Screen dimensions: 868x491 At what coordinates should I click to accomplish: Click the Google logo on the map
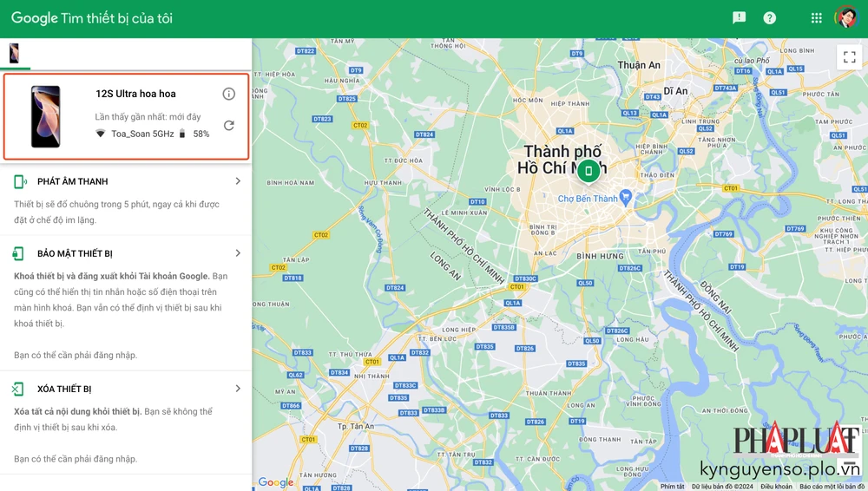point(276,482)
